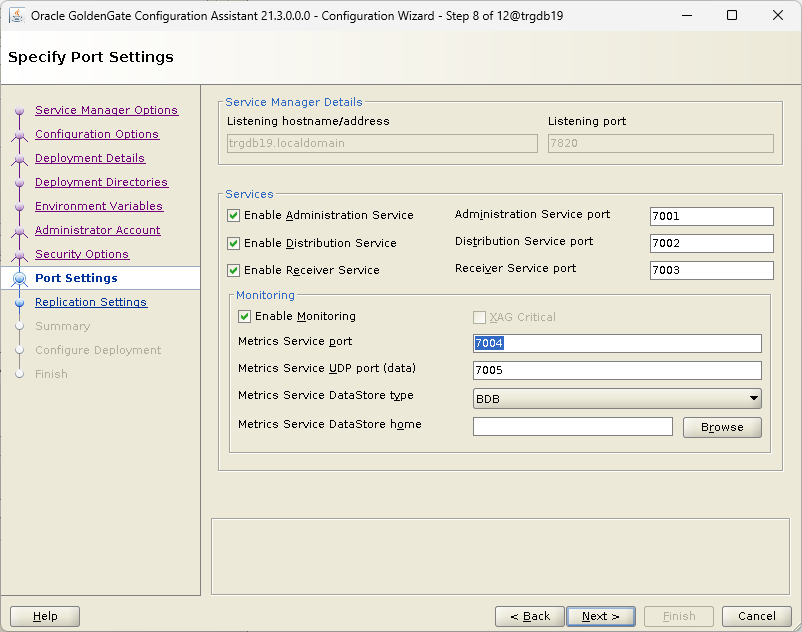Click Distribution Service port field 7002
Screen dimensions: 802x632
point(711,243)
